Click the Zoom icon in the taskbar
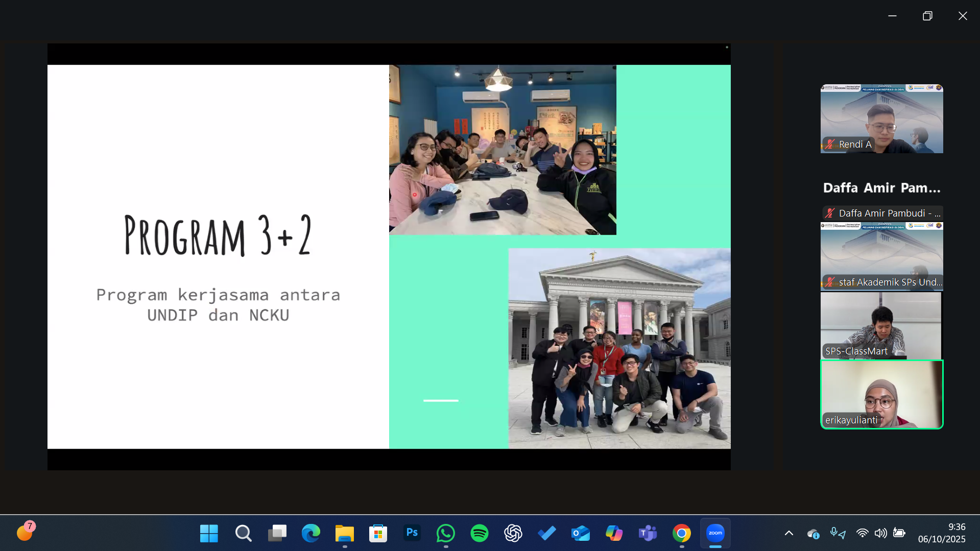The height and width of the screenshot is (551, 980). 715,533
